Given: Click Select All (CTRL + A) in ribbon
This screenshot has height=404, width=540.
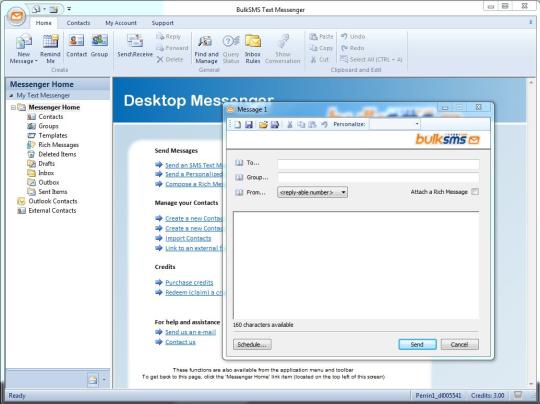Looking at the screenshot, I should coord(371,59).
